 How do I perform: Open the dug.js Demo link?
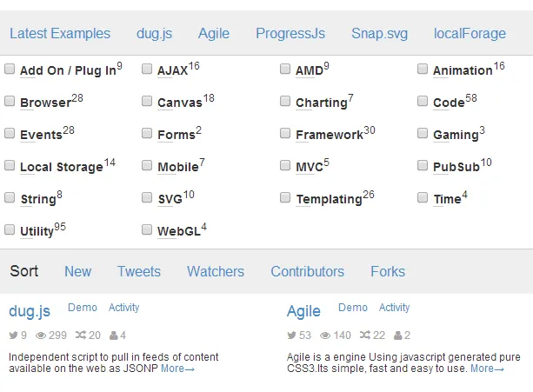click(83, 308)
